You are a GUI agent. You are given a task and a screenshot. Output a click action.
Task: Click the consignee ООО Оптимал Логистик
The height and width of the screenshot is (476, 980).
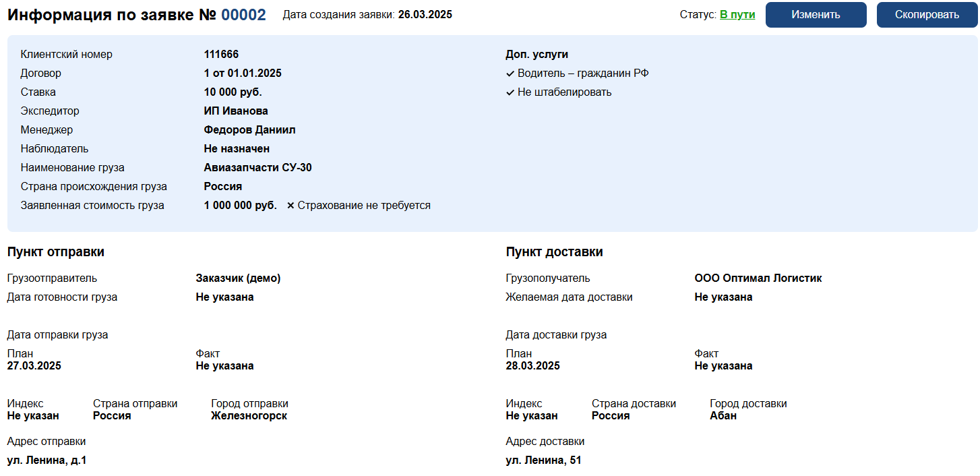tap(758, 278)
